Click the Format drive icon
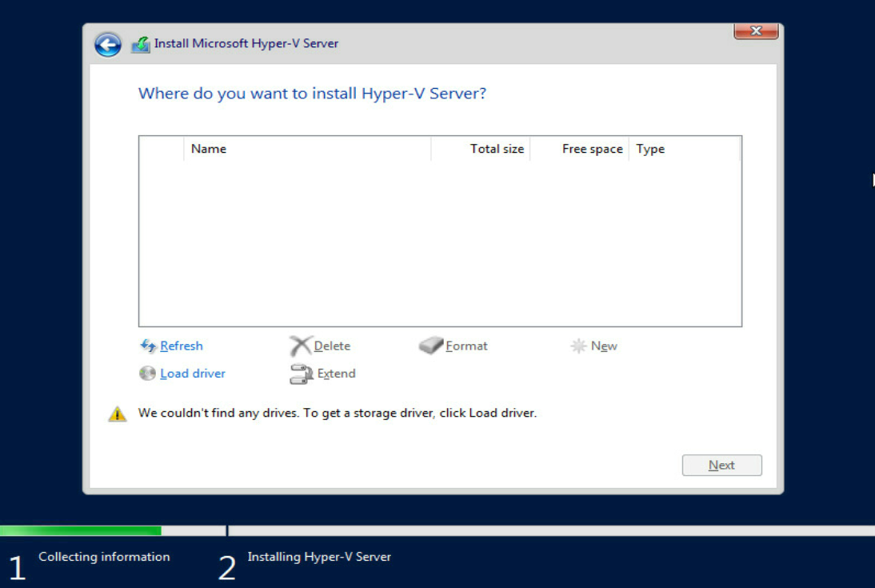 click(431, 345)
